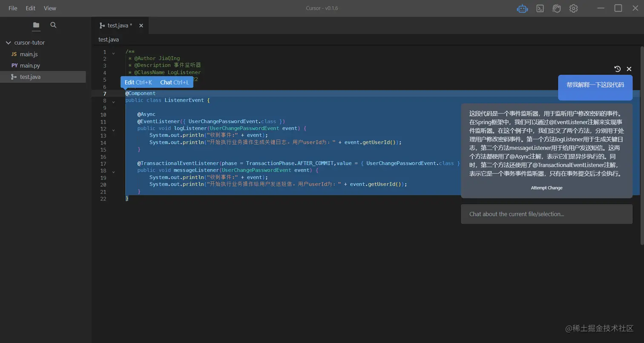
Task: Click the Edit Ctrl+K popup button
Action: (x=138, y=82)
